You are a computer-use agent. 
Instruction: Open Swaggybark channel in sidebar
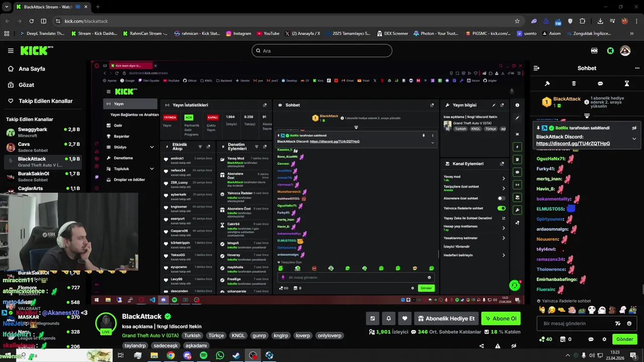point(43,132)
